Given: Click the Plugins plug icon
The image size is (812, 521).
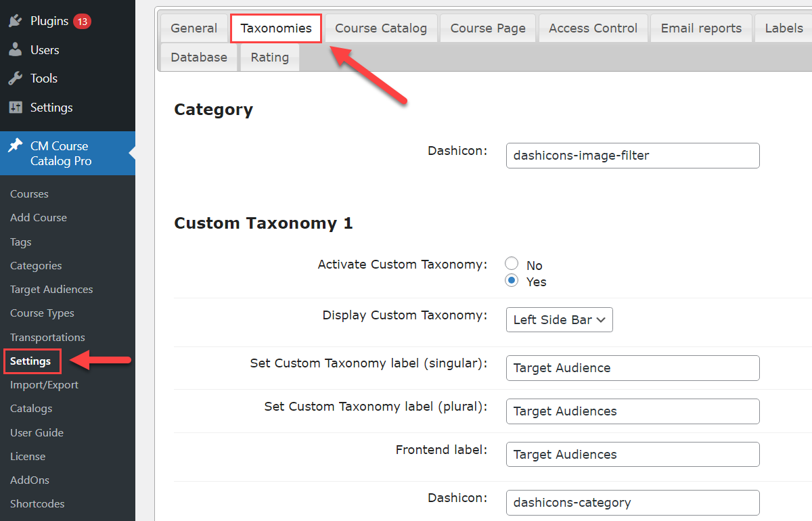Looking at the screenshot, I should click(x=15, y=21).
